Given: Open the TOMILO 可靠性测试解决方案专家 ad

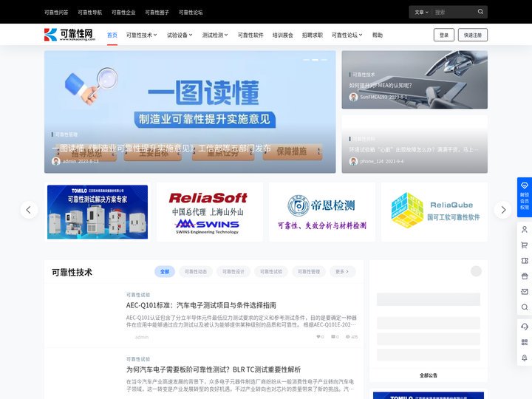Looking at the screenshot, I should 98,212.
